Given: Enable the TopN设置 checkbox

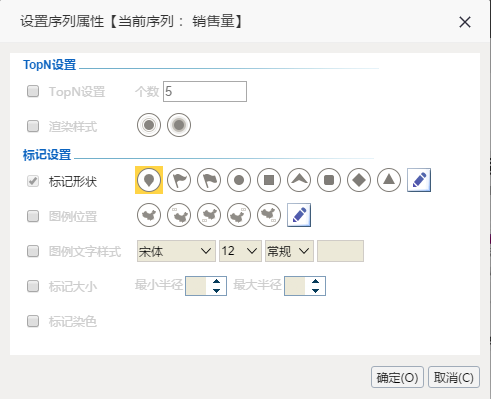Looking at the screenshot, I should (x=33, y=91).
